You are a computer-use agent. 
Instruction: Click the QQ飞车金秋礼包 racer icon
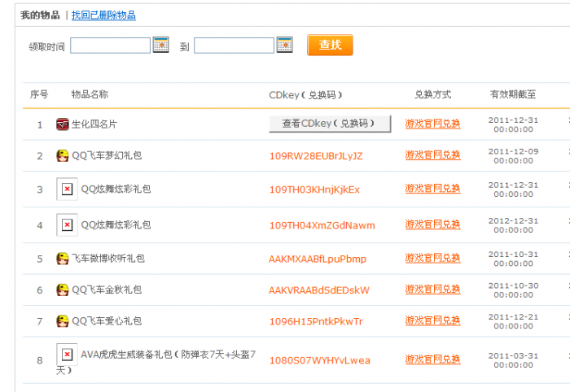pyautogui.click(x=63, y=290)
